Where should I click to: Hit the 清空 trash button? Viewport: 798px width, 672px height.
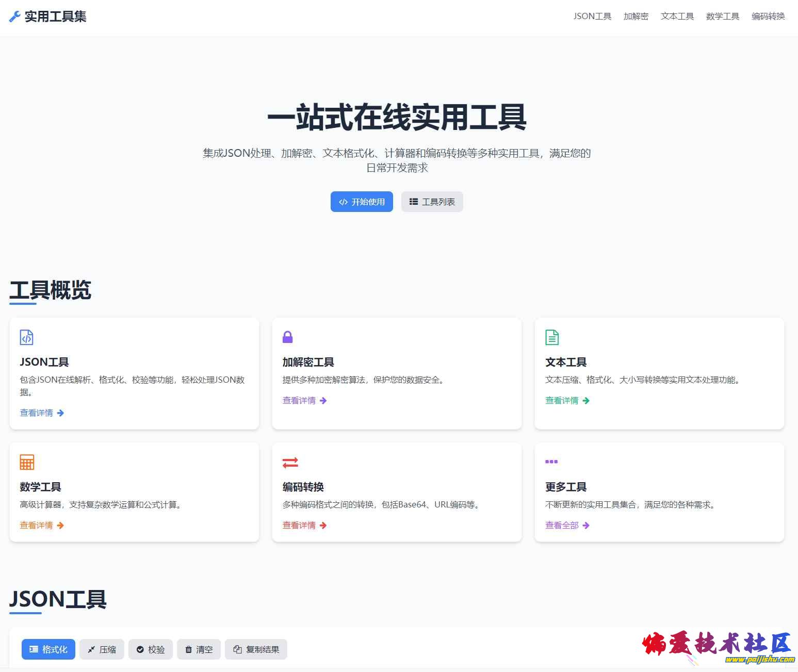(x=199, y=649)
